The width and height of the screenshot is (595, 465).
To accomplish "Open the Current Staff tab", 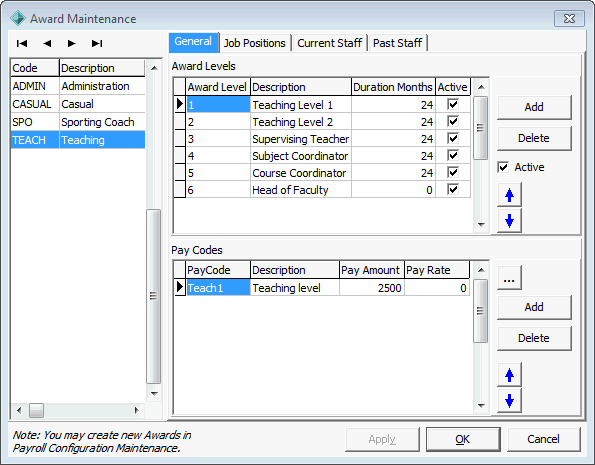I will coord(329,43).
